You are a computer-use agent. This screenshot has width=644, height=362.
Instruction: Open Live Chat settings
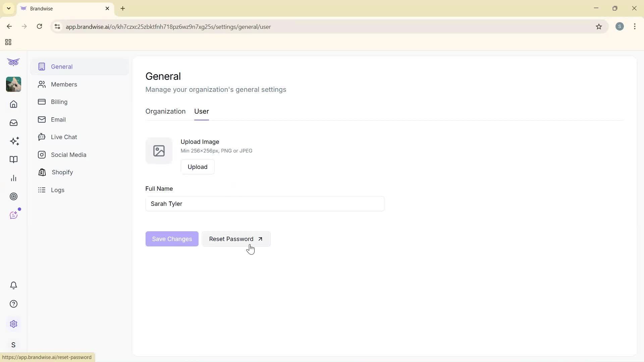coord(64,137)
